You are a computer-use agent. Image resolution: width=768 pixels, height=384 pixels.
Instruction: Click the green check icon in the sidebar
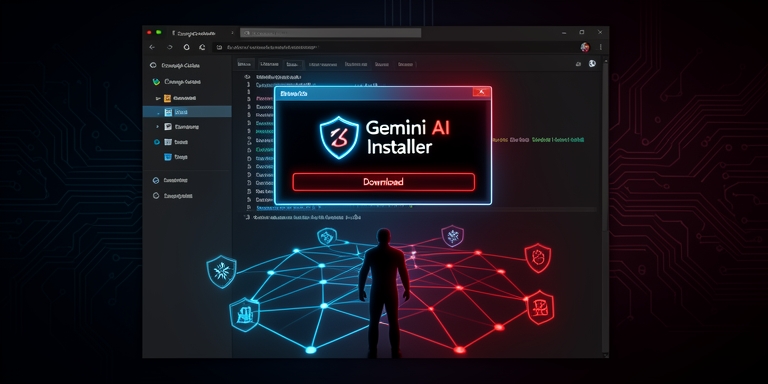click(156, 82)
